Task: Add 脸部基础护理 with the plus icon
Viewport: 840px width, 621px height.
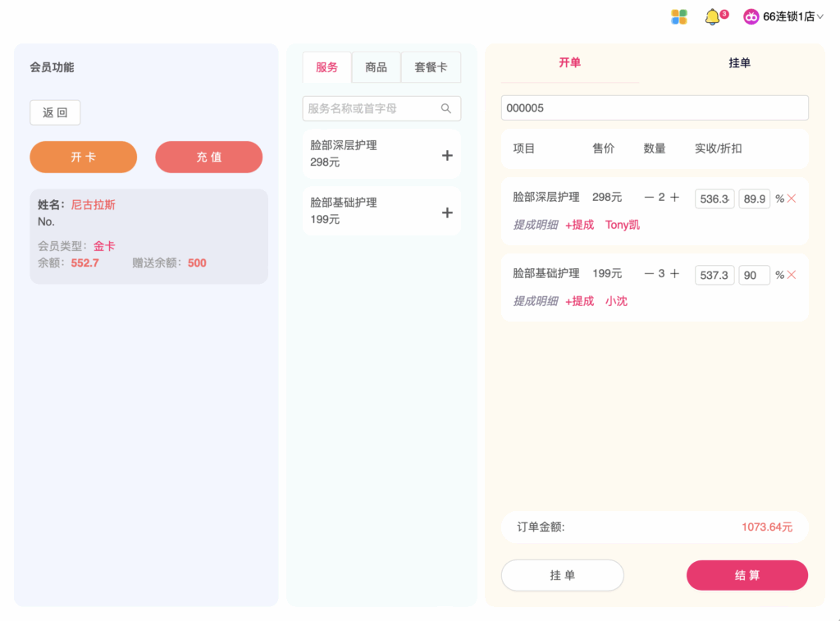Action: click(x=447, y=212)
